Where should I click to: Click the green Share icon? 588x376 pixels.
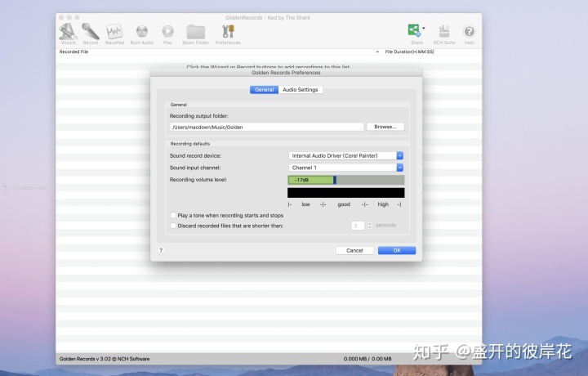tap(414, 30)
